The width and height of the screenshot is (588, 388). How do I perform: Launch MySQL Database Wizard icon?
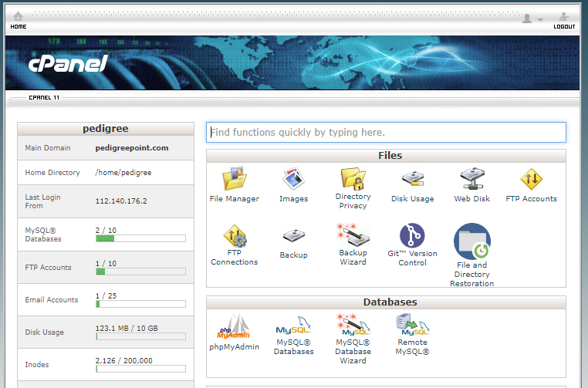pos(353,325)
